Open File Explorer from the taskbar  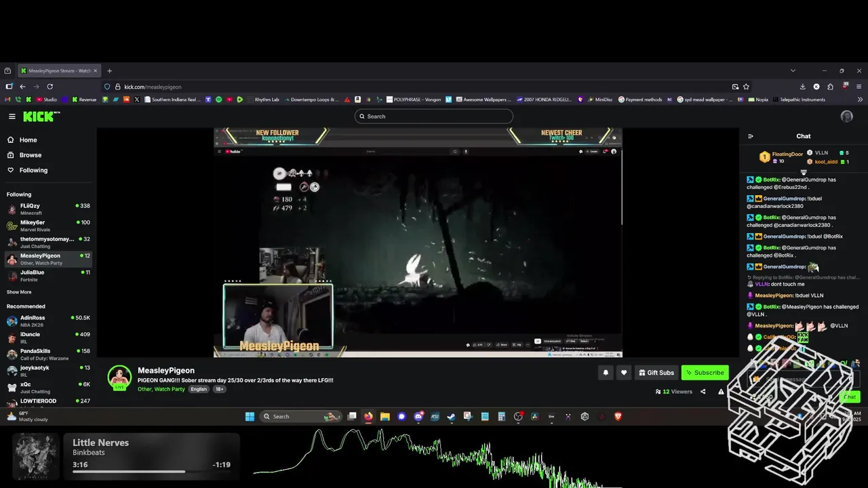(384, 416)
